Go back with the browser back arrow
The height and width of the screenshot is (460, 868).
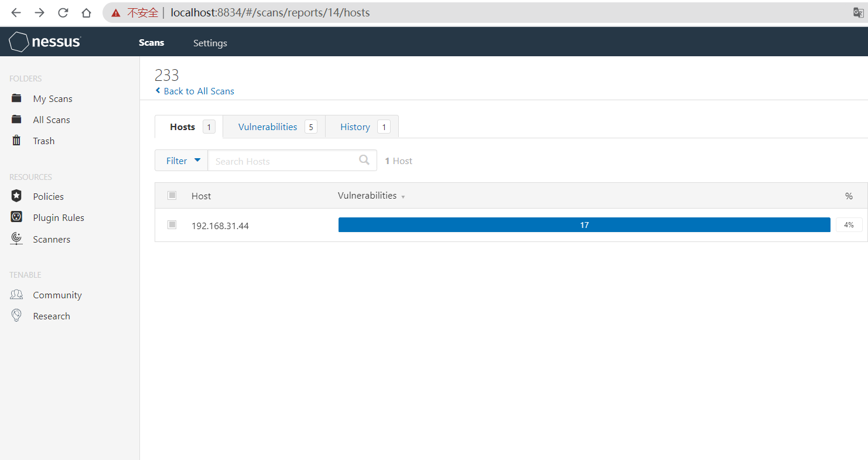16,12
